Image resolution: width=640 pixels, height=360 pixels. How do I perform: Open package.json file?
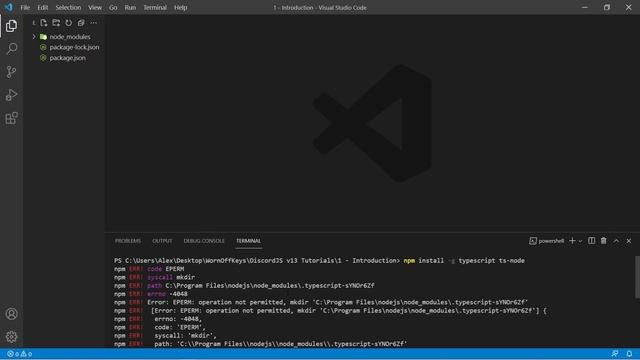click(x=67, y=58)
